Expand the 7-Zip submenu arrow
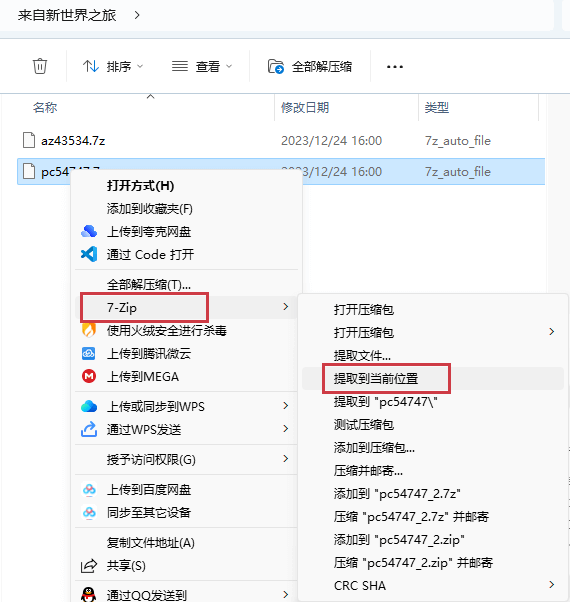Screen dimensions: 570x602 coord(285,307)
